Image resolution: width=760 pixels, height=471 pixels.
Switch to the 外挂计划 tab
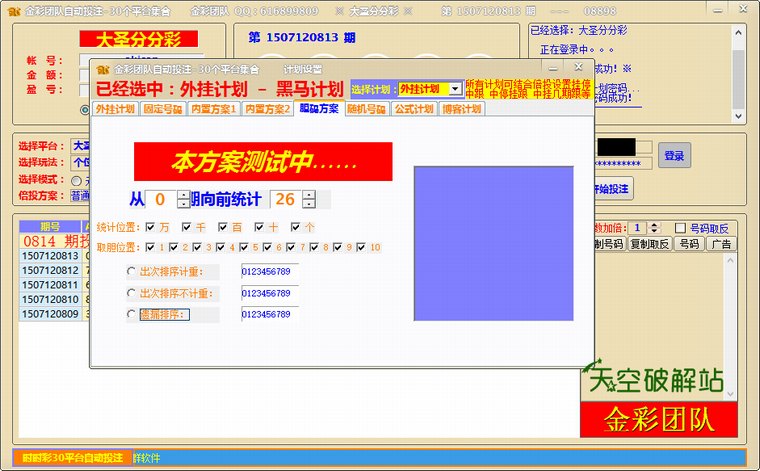coord(115,109)
